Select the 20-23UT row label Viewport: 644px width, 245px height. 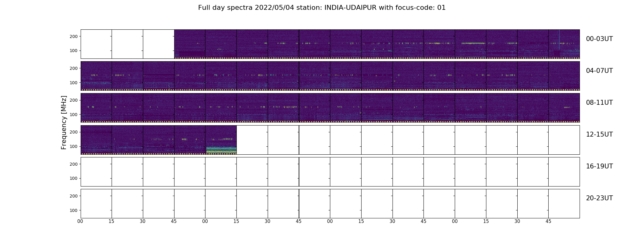click(599, 198)
